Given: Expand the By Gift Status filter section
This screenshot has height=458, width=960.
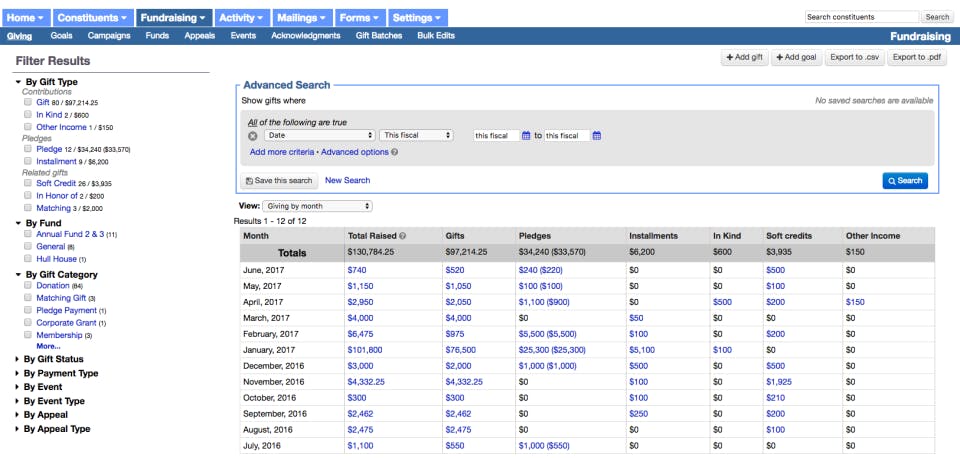Looking at the screenshot, I should (x=53, y=359).
